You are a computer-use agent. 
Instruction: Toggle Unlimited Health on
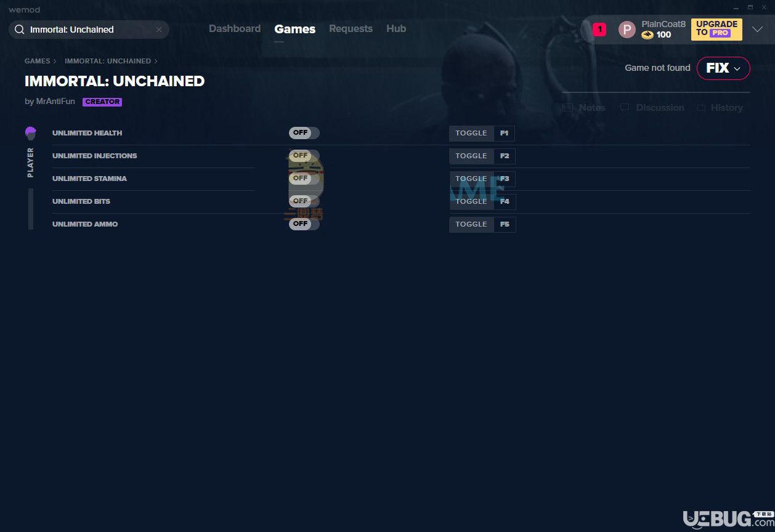point(304,133)
